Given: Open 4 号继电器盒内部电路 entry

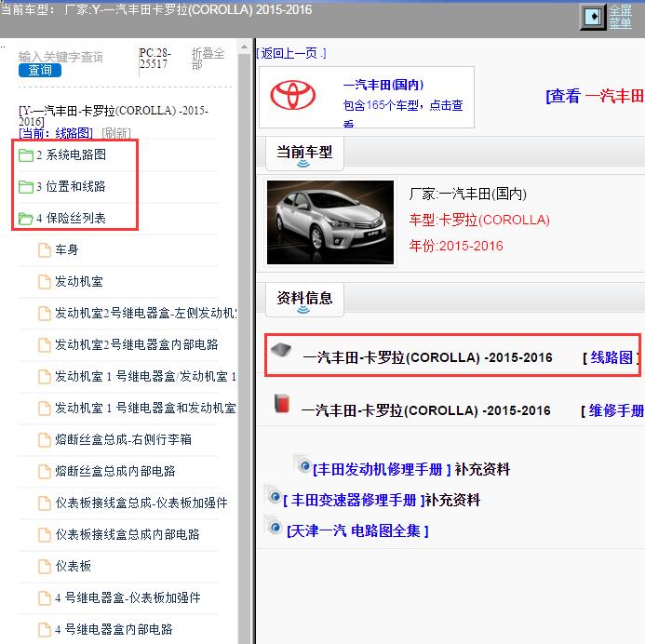Looking at the screenshot, I should (x=114, y=630).
